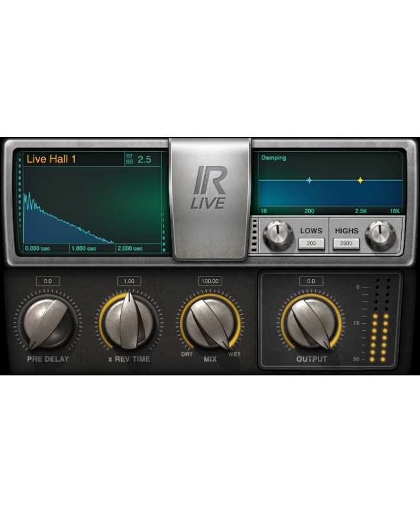Click the Output level knob
The height and width of the screenshot is (513, 420).
[x=311, y=323]
